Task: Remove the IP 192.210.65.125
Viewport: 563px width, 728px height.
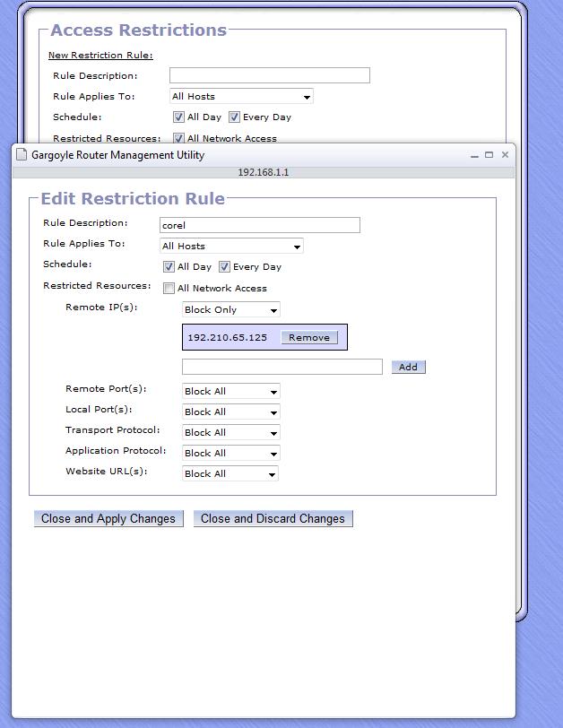Action: pyautogui.click(x=309, y=337)
